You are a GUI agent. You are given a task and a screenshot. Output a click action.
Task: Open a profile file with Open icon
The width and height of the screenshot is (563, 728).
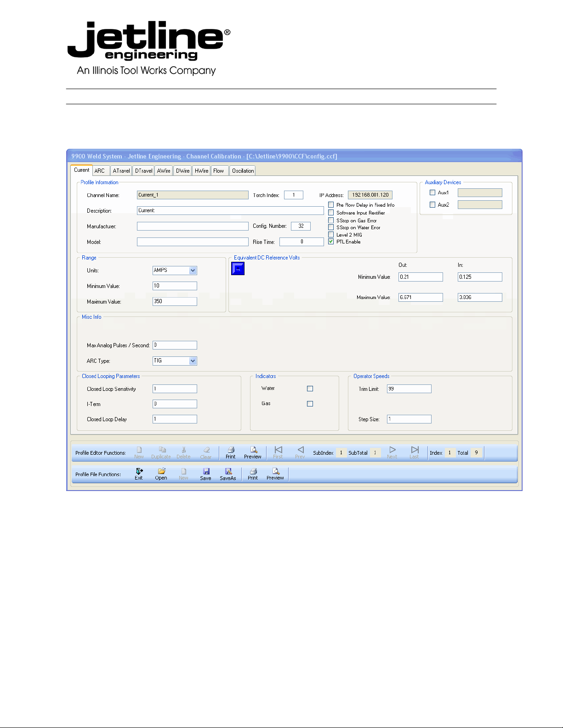pos(161,472)
